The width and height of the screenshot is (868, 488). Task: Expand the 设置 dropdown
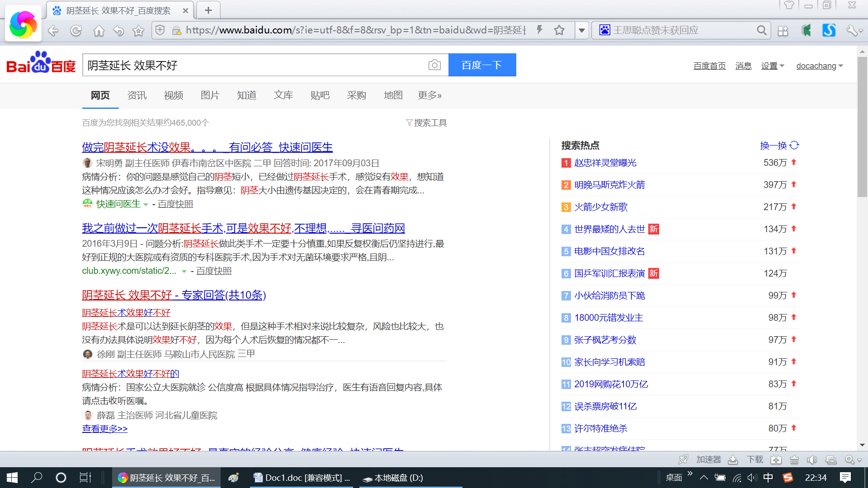coord(773,66)
